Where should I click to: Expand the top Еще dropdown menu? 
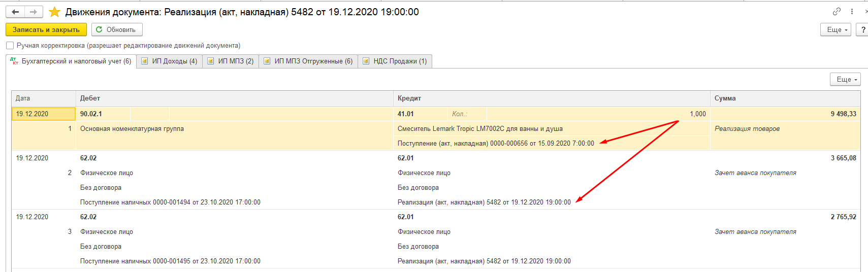click(835, 30)
